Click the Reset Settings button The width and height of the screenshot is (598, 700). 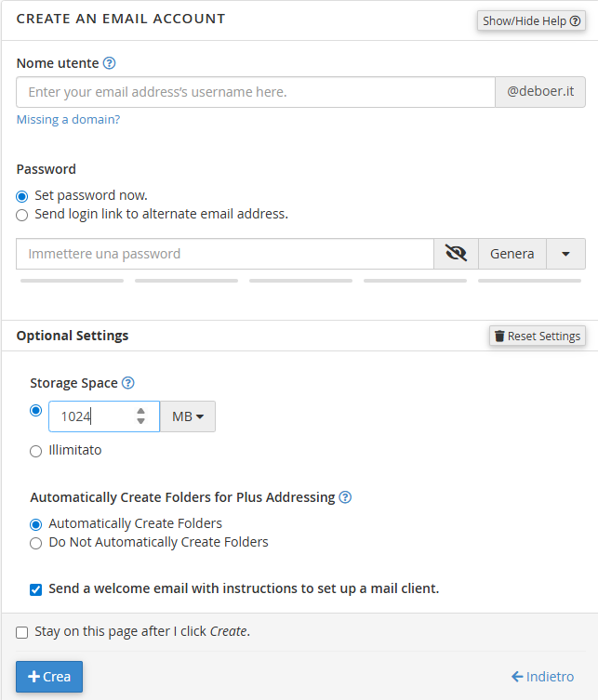point(537,336)
